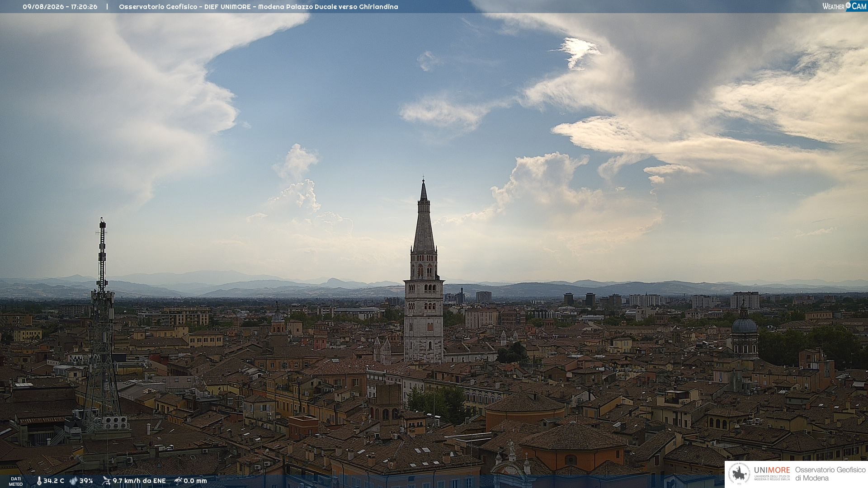868x488 pixels.
Task: Click the DATI METEO label
Action: point(16,481)
